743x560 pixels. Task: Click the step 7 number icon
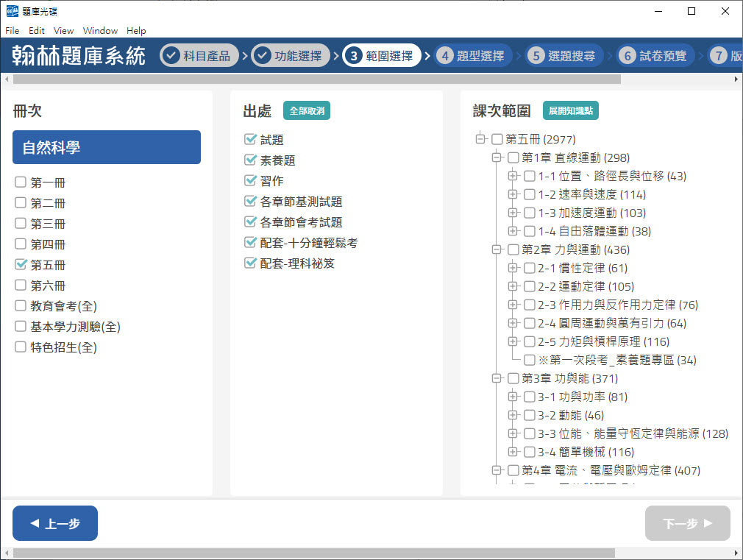719,56
